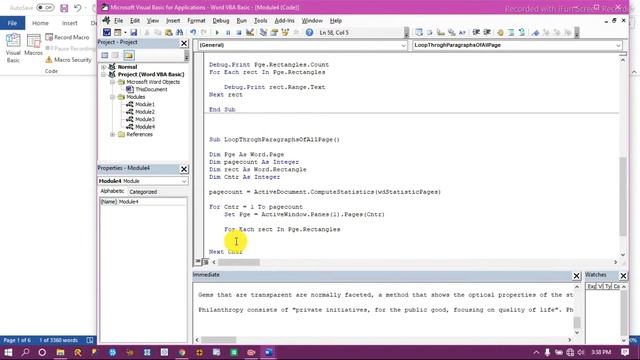
Task: Open Module4 dropdown in Properties panel
Action: tap(184, 181)
